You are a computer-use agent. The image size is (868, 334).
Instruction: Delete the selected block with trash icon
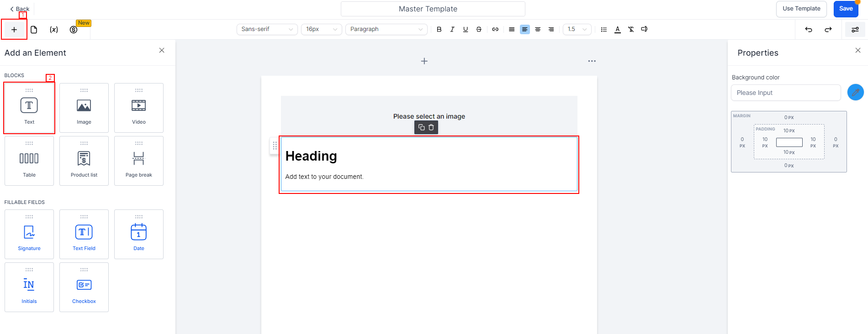coord(431,127)
